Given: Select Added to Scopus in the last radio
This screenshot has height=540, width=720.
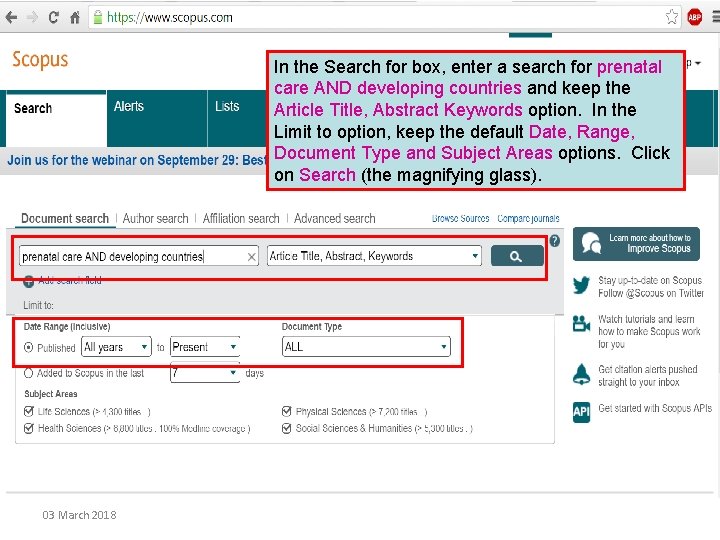Looking at the screenshot, I should pos(28,373).
